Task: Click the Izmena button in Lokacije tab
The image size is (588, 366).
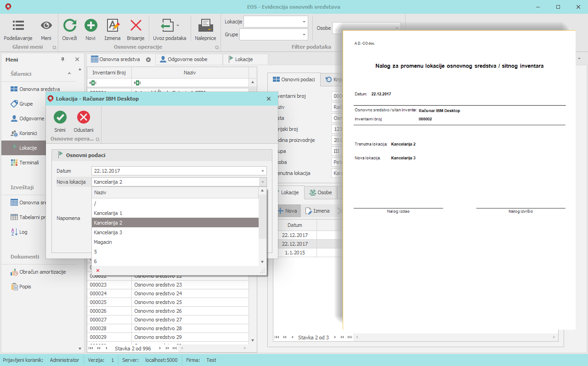Action: tap(317, 211)
